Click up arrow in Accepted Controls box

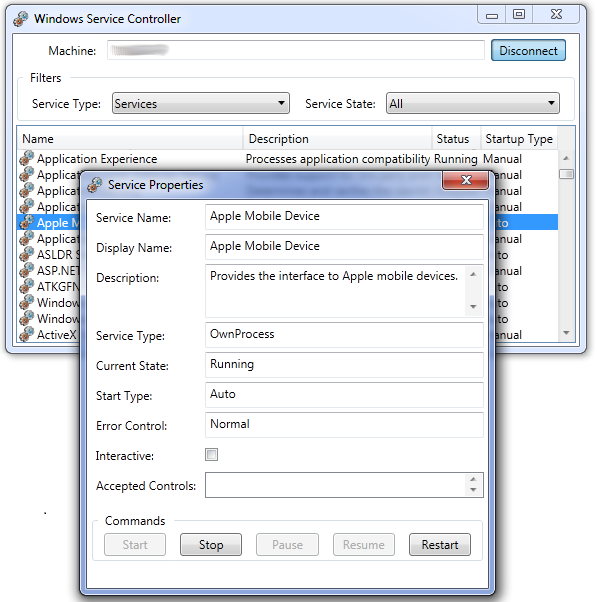coord(473,479)
